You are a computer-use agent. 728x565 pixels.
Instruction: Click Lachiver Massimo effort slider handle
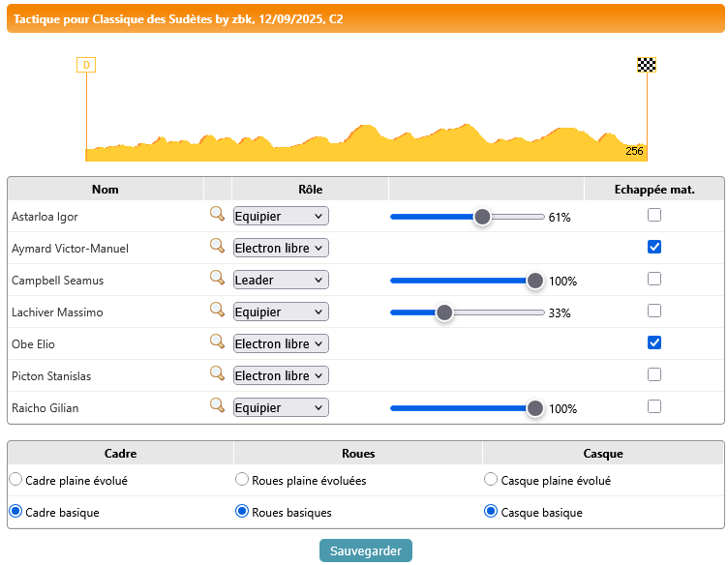[444, 312]
